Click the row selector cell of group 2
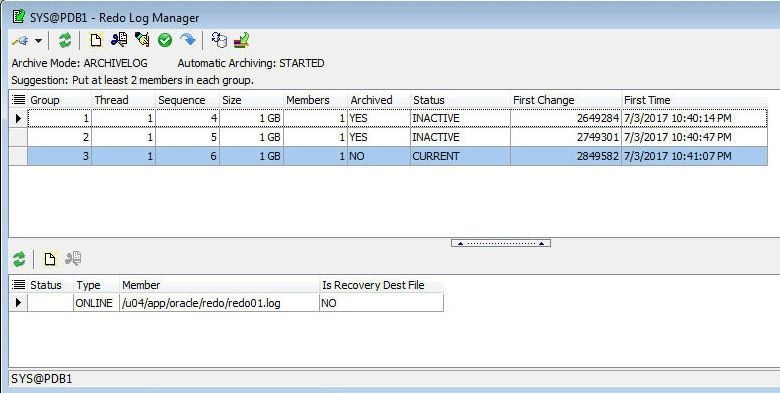Viewport: 780px width, 393px height. [18, 137]
